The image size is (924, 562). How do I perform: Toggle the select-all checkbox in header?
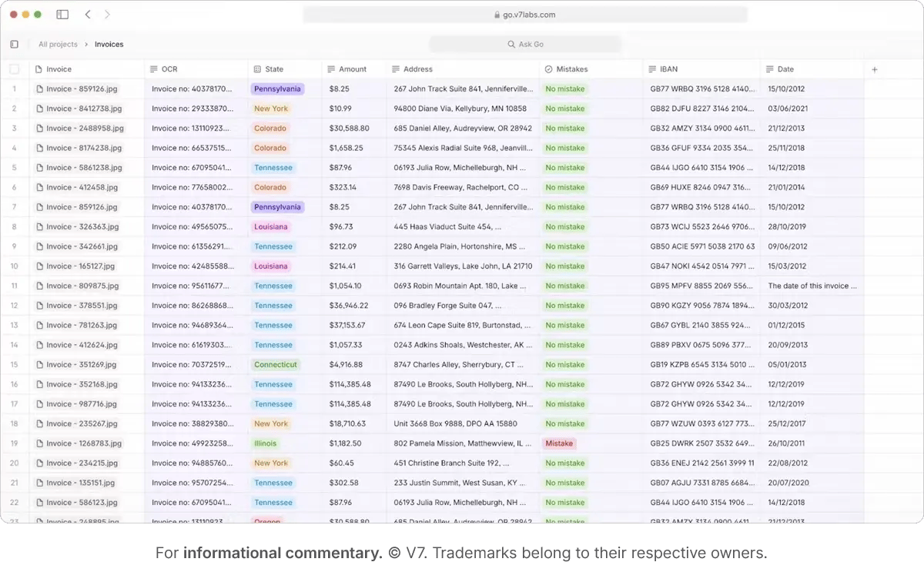[x=15, y=69]
